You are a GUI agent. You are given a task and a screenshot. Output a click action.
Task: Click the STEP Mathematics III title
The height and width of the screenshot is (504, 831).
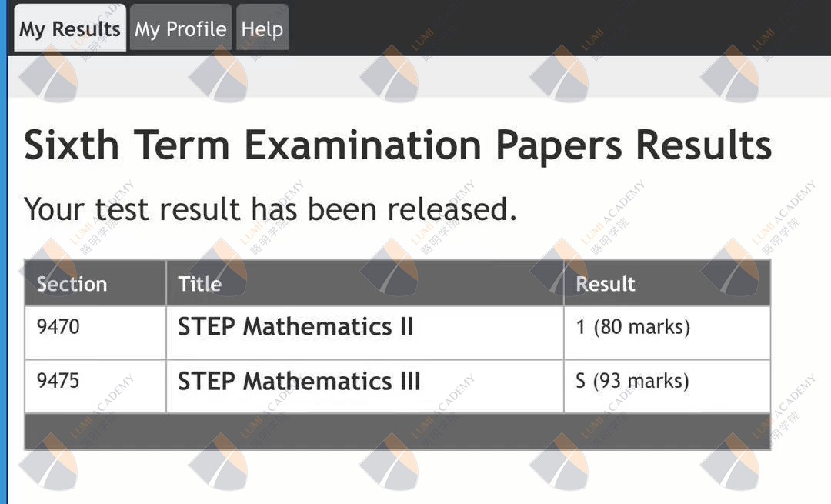pyautogui.click(x=299, y=382)
